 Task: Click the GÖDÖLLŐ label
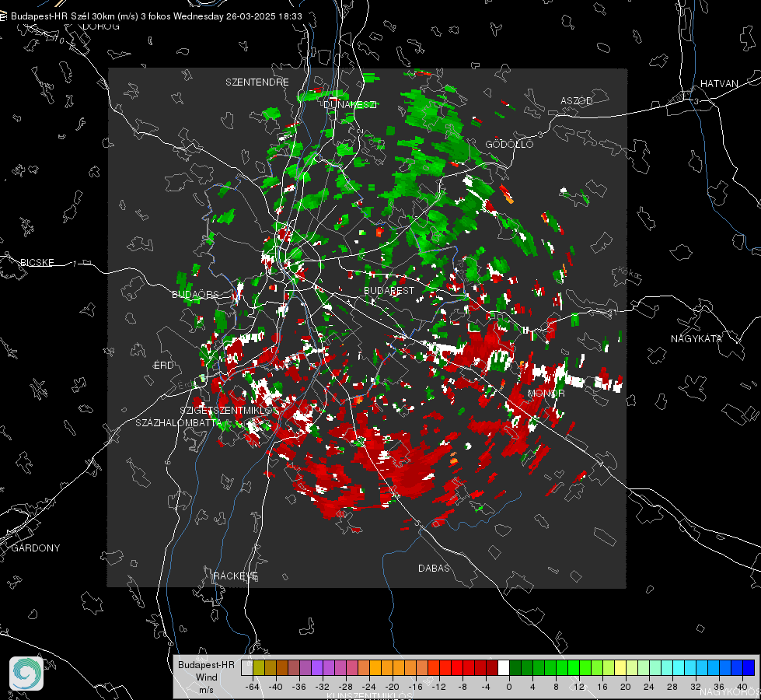click(x=509, y=144)
